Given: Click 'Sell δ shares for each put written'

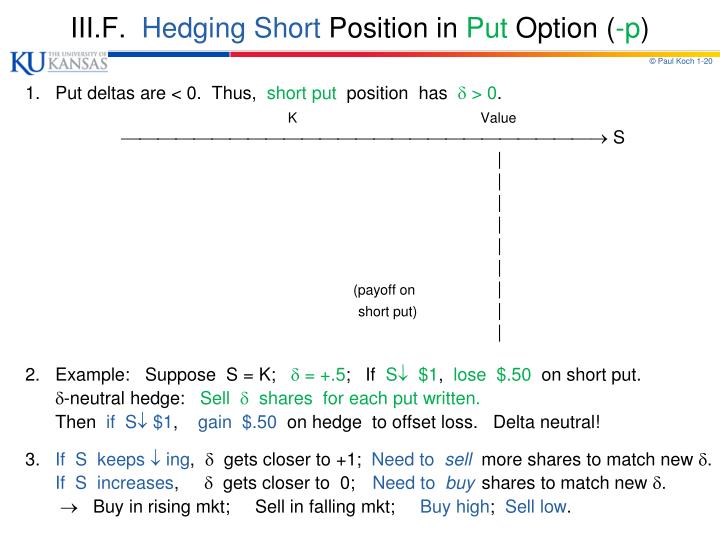Looking at the screenshot, I should tap(339, 398).
